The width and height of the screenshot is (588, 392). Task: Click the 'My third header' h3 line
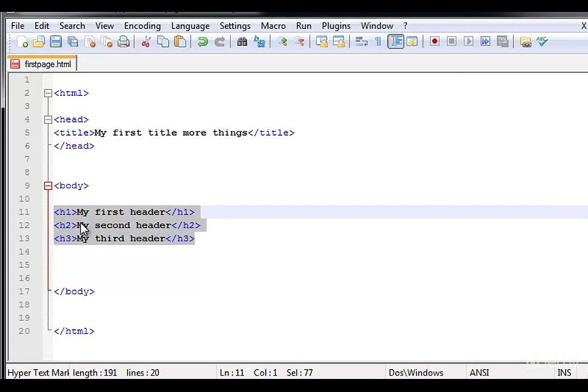click(124, 238)
